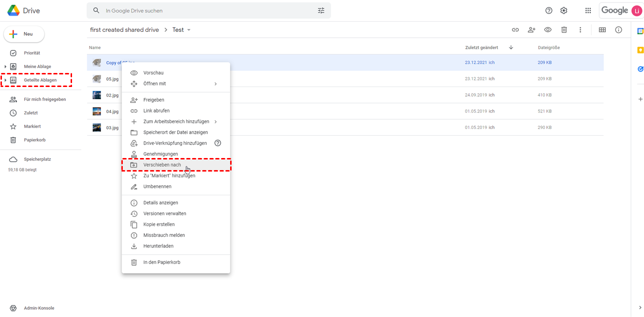Open first created shared drive breadcrumb
Viewport: 644px width, 317px height.
[x=124, y=30]
